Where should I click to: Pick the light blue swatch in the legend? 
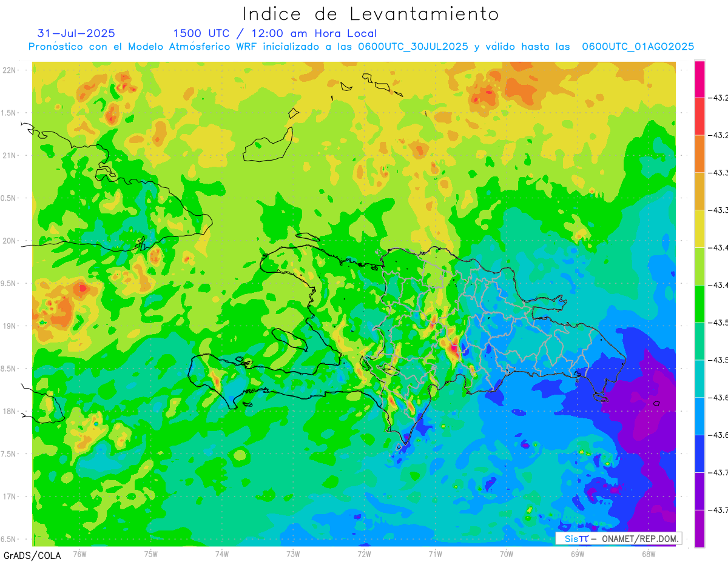699,416
